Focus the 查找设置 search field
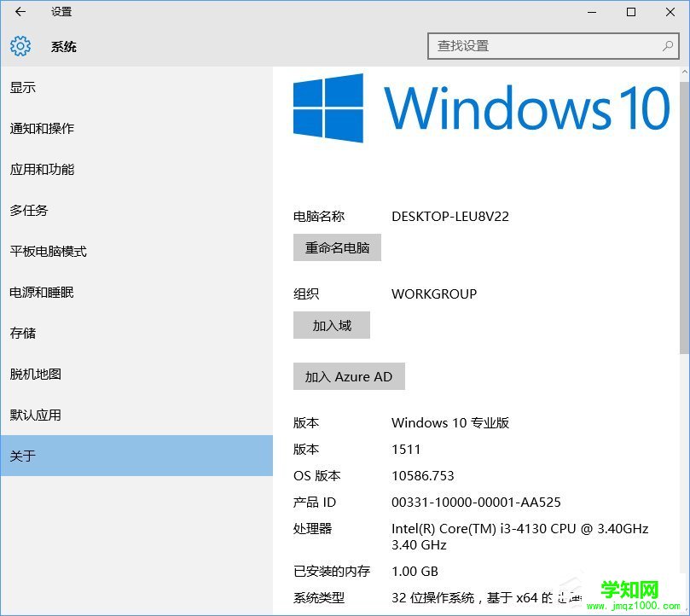Screen dimensions: 690x616 click(x=554, y=46)
